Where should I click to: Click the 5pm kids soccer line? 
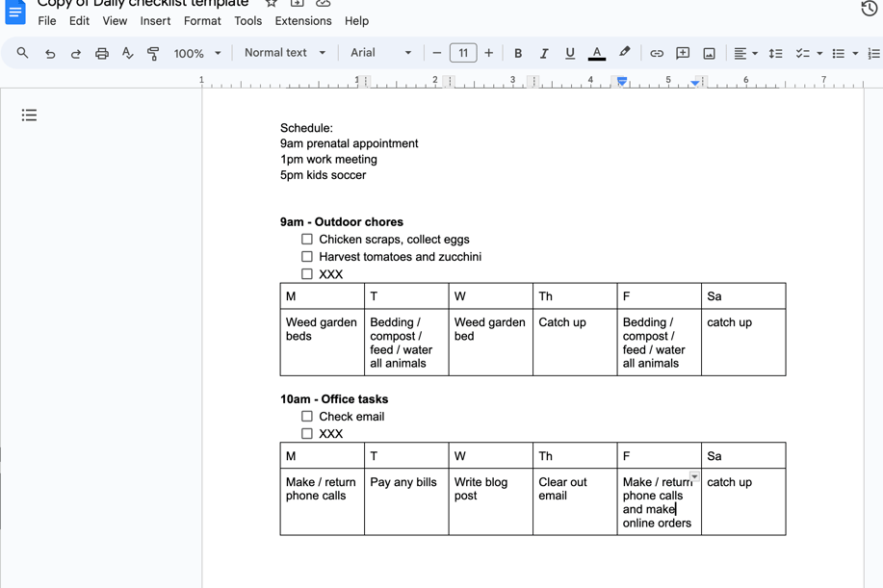(x=324, y=175)
